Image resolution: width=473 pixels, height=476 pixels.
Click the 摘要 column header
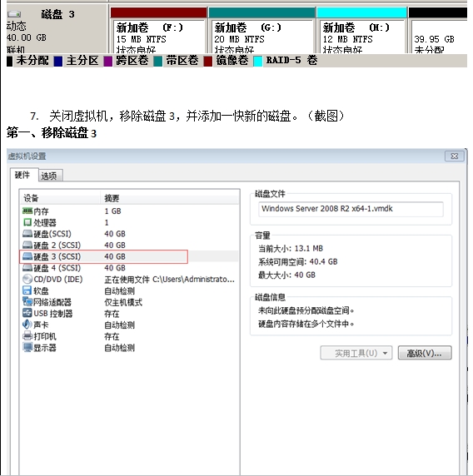pos(170,198)
